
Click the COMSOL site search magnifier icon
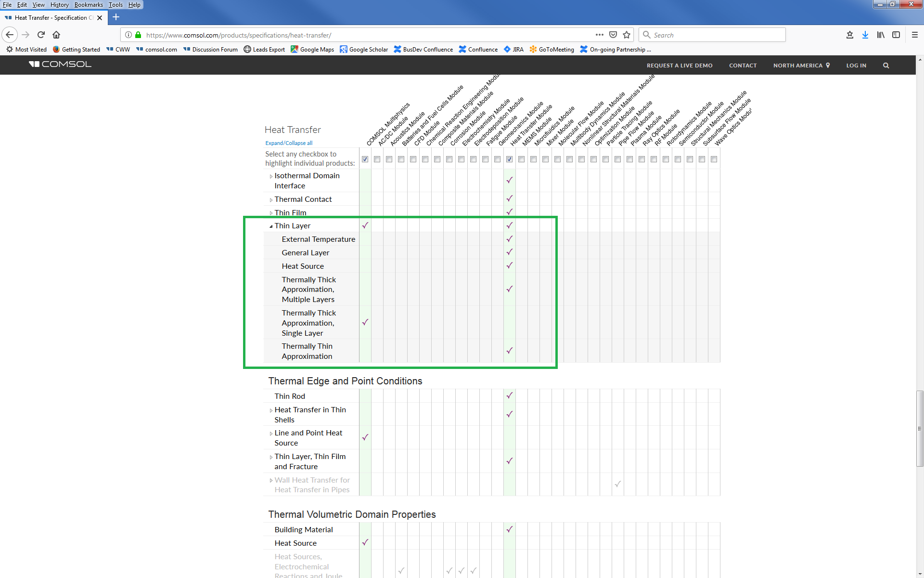pyautogui.click(x=885, y=66)
